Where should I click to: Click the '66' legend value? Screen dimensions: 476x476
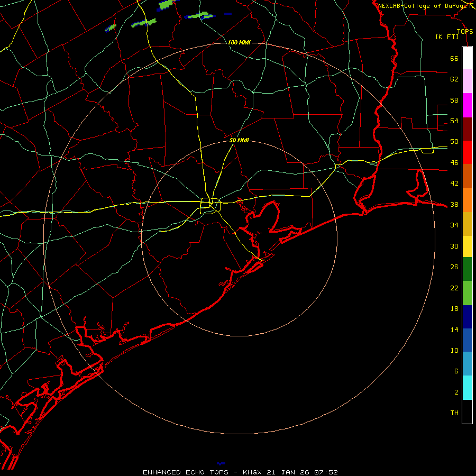[454, 59]
